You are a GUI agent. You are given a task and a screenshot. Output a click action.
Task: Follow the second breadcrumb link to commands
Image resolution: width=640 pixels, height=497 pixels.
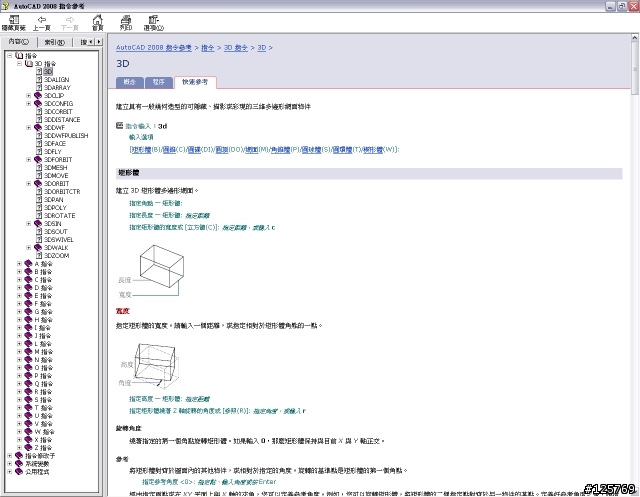207,48
